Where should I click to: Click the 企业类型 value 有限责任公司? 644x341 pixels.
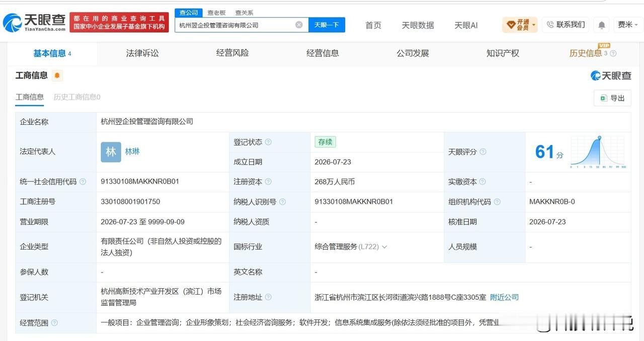coord(161,247)
